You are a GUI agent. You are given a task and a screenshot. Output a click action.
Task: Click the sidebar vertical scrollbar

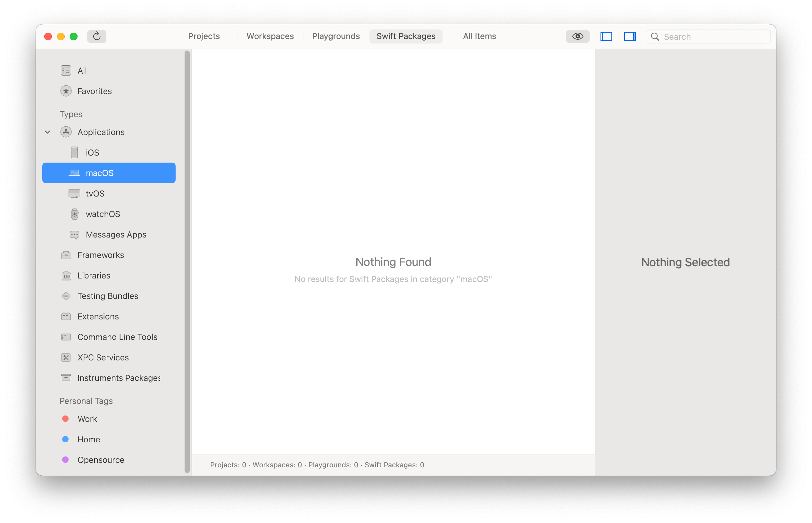click(186, 261)
